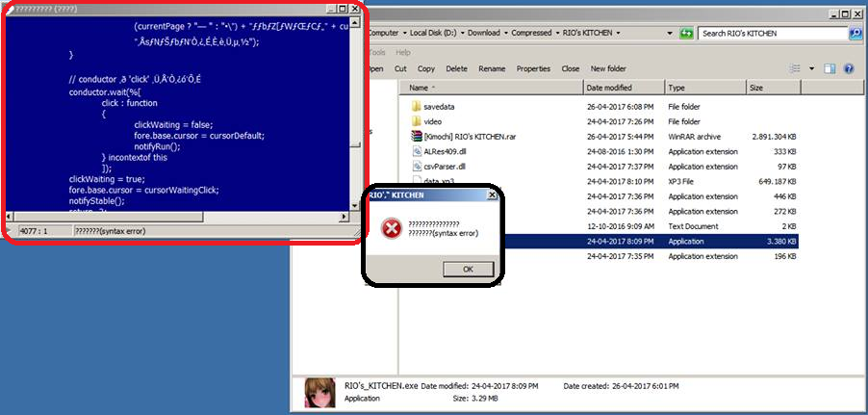Screen dimensions: 868x415
Task: Click the script window's horizontal scrollbar left arrow
Action: [10, 217]
